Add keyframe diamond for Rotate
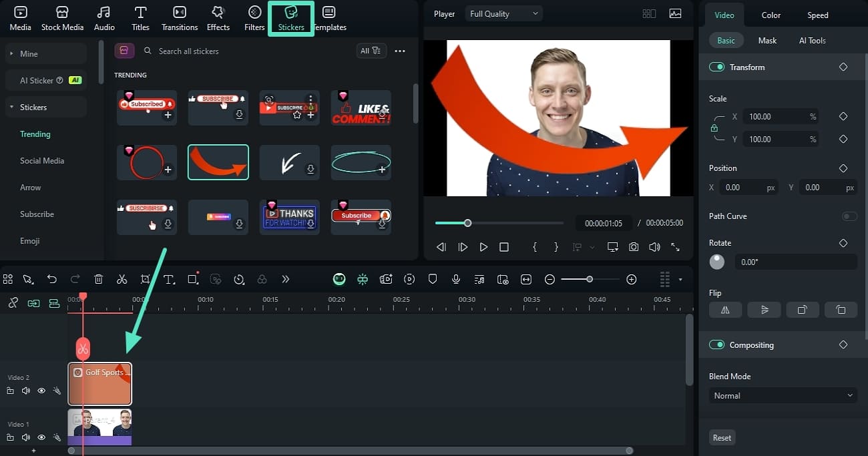The image size is (868, 456). tap(843, 243)
